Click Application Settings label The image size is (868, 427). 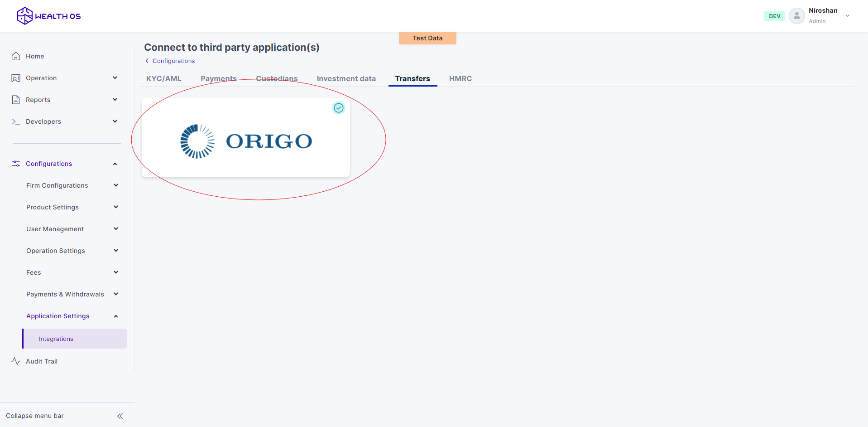coord(58,316)
